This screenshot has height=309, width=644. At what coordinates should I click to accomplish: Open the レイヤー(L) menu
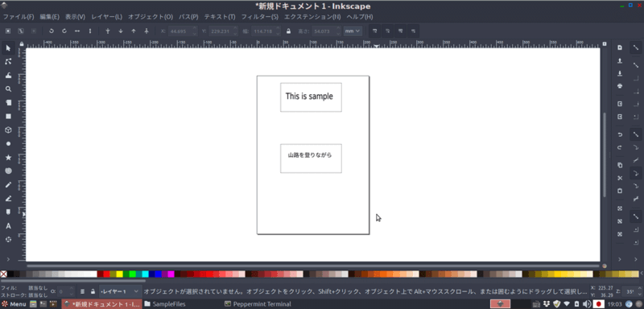click(107, 17)
